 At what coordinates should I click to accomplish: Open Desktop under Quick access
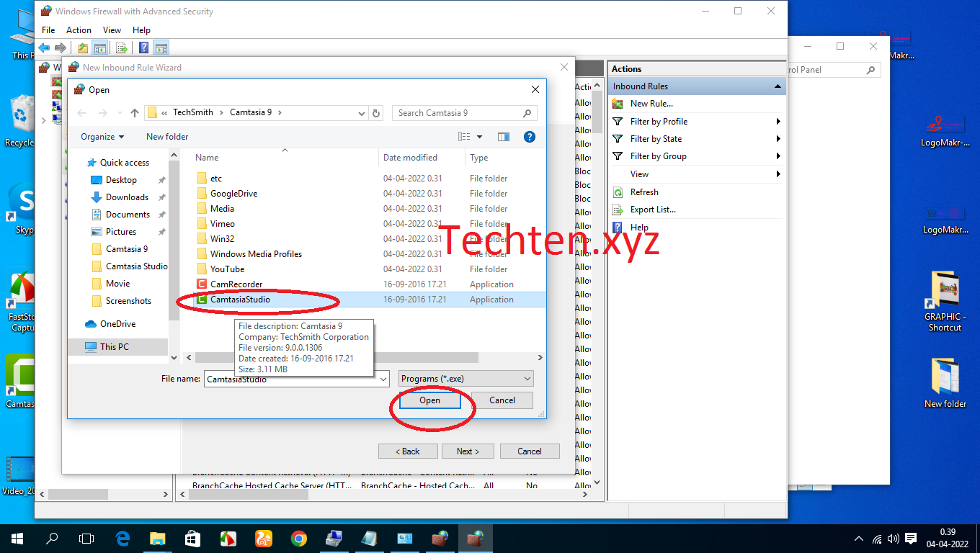[x=121, y=180]
